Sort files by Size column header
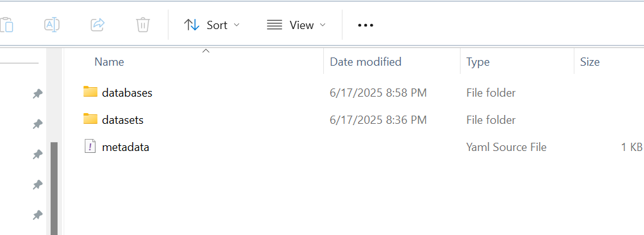 click(590, 62)
